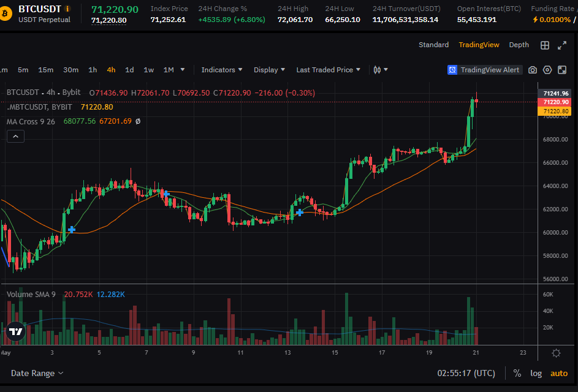Click the funding rate 0.0100% value

[555, 20]
